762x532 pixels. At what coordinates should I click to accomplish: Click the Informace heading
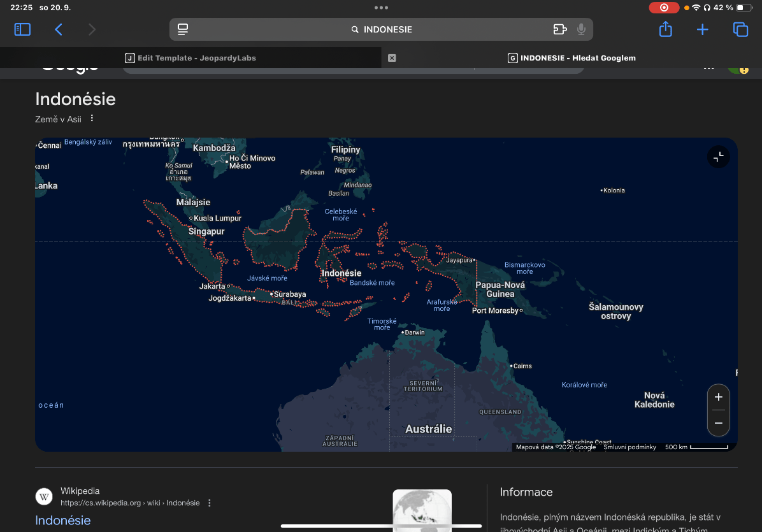(526, 492)
